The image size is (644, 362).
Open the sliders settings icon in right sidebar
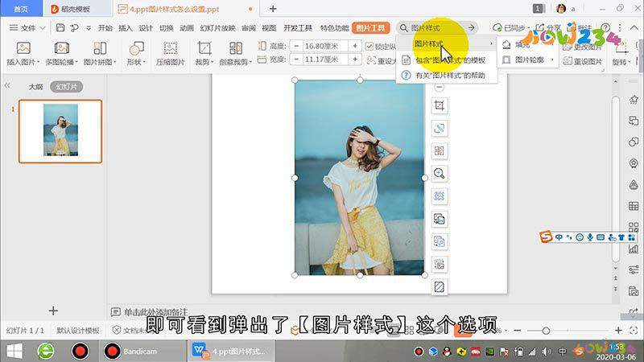point(634,269)
